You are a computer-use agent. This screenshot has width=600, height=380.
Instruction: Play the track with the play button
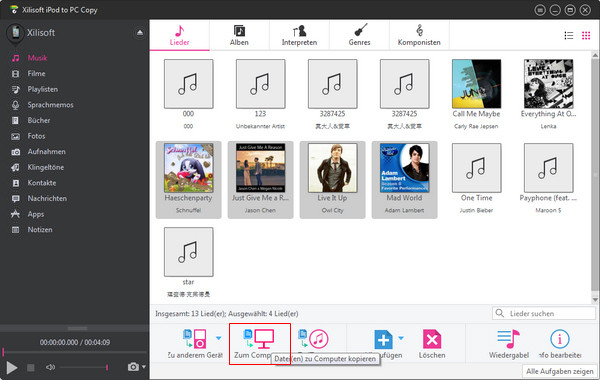pyautogui.click(x=12, y=368)
